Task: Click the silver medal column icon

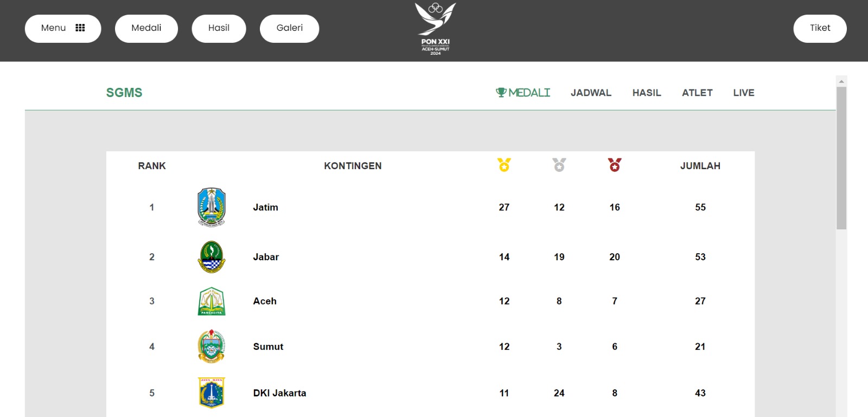Action: pyautogui.click(x=559, y=165)
